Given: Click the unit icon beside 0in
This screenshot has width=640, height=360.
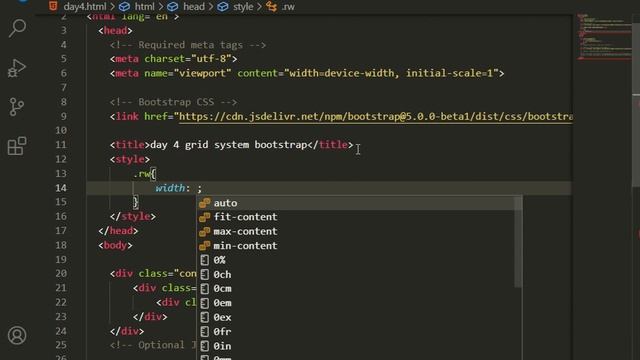Looking at the screenshot, I should coord(204,346).
